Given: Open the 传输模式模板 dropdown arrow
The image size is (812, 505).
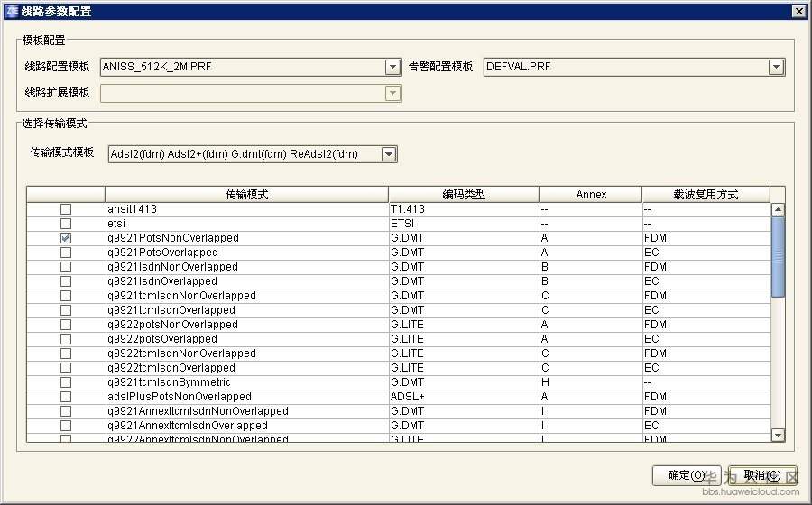Looking at the screenshot, I should 388,154.
